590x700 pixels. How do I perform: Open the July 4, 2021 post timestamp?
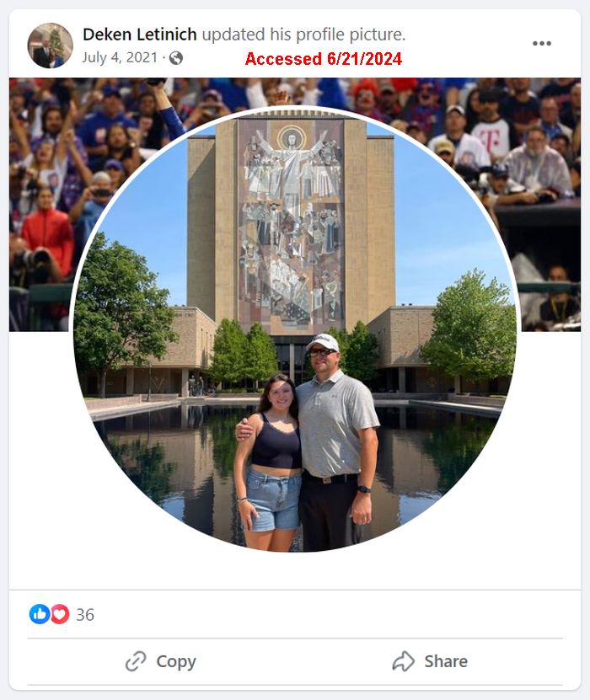click(x=120, y=57)
